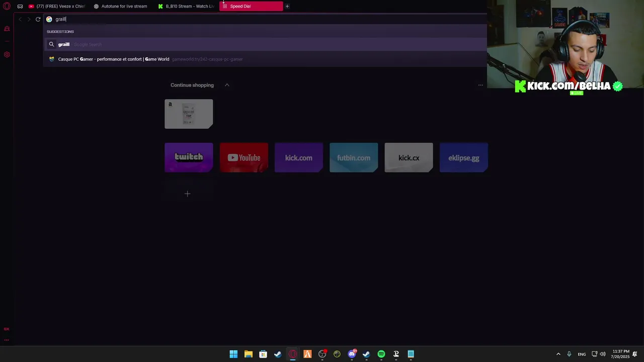Go forward with the forward arrow
Image resolution: width=644 pixels, height=362 pixels.
coord(29,19)
